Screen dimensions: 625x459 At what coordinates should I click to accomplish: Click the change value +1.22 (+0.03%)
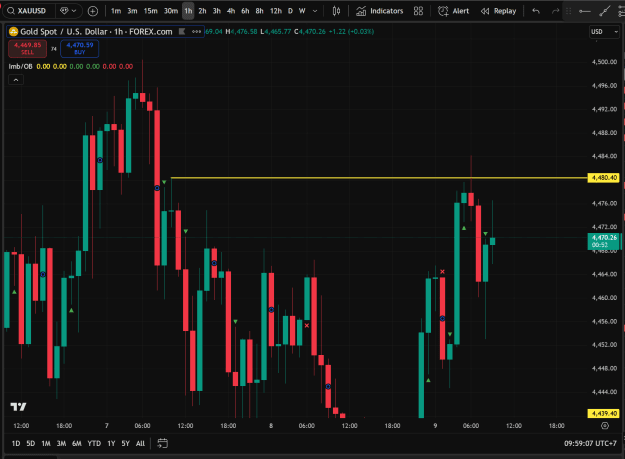click(351, 31)
